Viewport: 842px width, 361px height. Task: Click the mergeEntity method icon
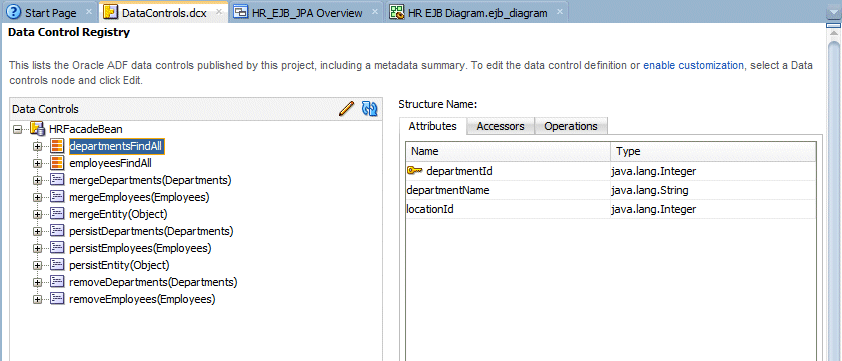(x=57, y=214)
